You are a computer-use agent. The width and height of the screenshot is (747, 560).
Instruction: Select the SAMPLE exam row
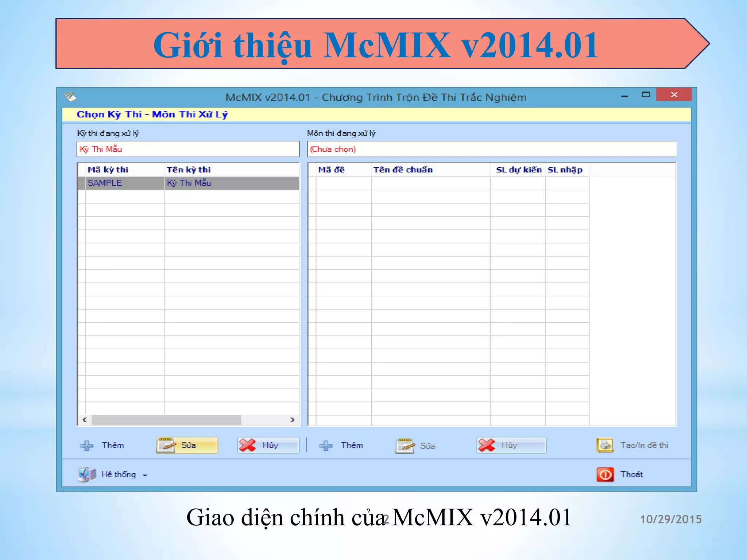[105, 183]
